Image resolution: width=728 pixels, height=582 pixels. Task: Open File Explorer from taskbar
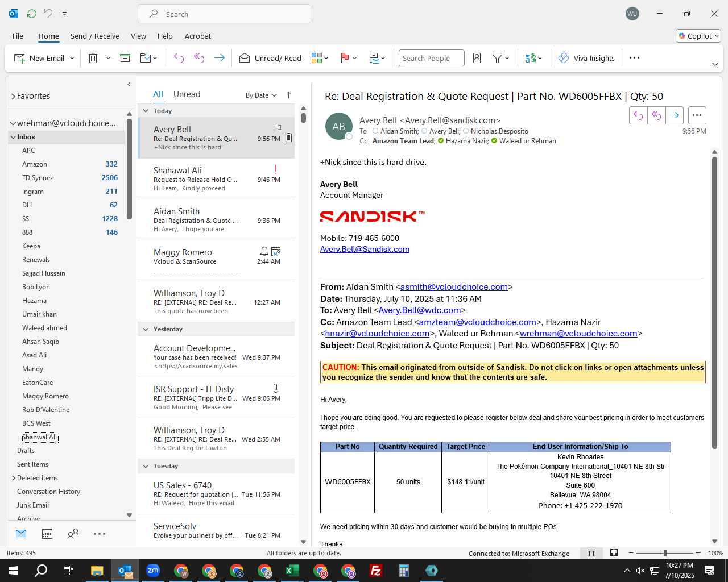click(x=97, y=571)
